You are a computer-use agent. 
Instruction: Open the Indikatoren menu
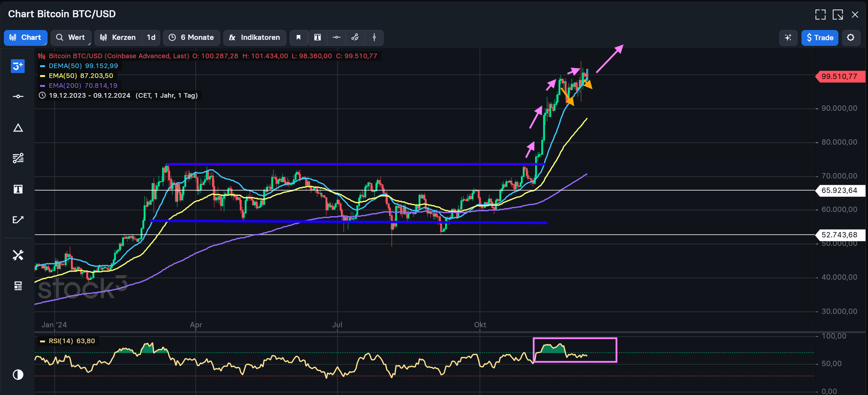(255, 38)
